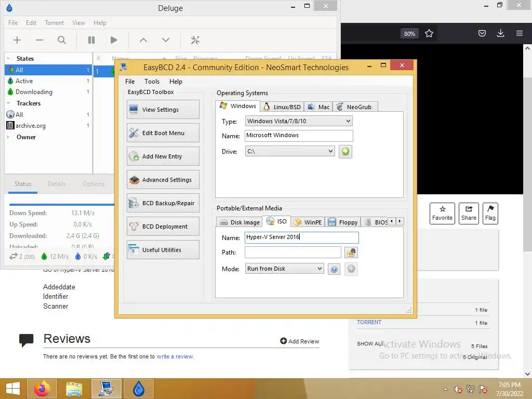This screenshot has height=399, width=532.
Task: Click SHOW ALL download options
Action: point(370,344)
